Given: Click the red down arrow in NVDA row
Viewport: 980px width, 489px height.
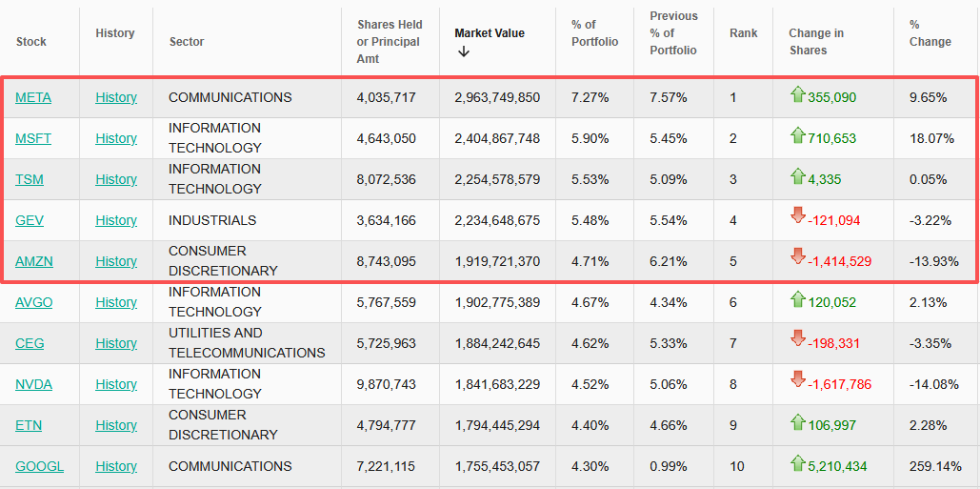Looking at the screenshot, I should (x=798, y=380).
